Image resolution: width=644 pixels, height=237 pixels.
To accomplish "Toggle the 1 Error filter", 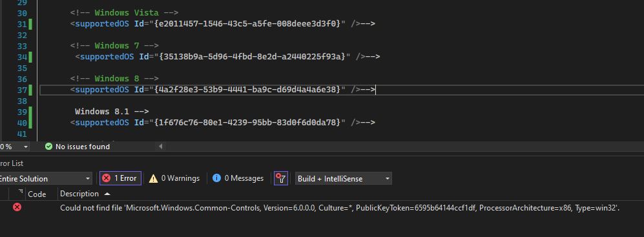I will [x=120, y=178].
